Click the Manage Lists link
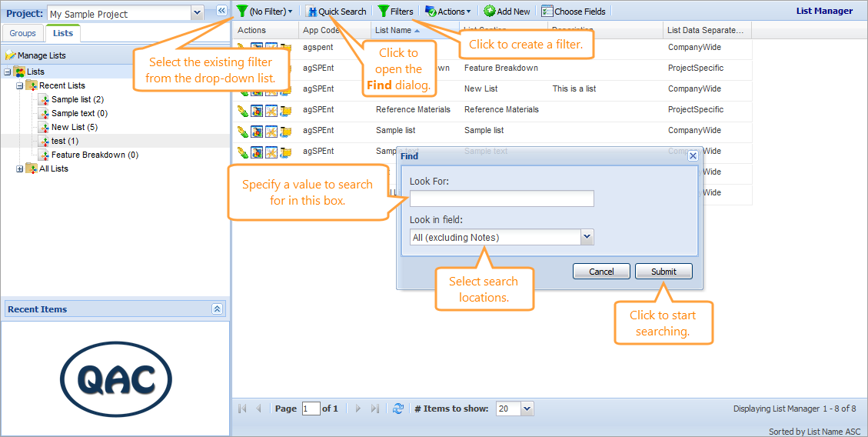This screenshot has width=868, height=437. point(42,55)
